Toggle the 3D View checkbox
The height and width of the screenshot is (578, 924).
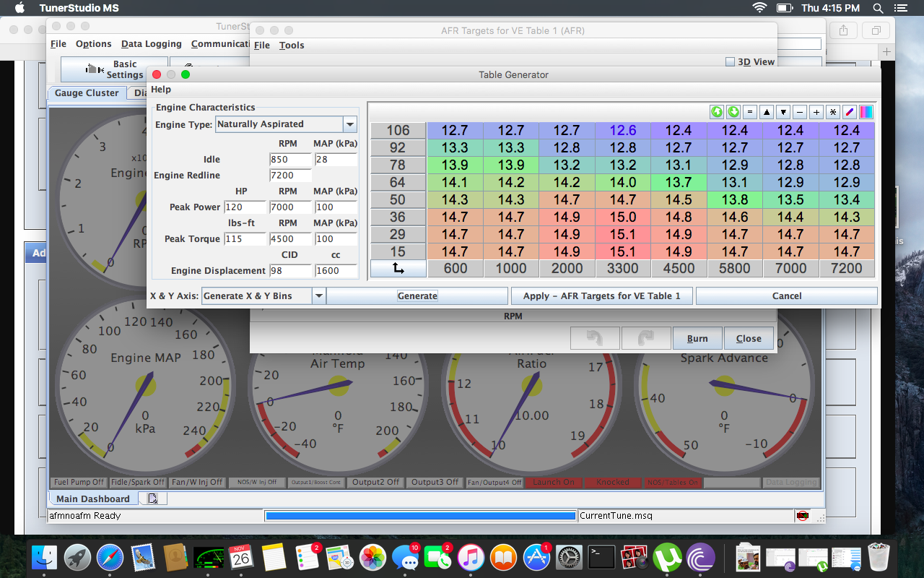click(x=730, y=62)
